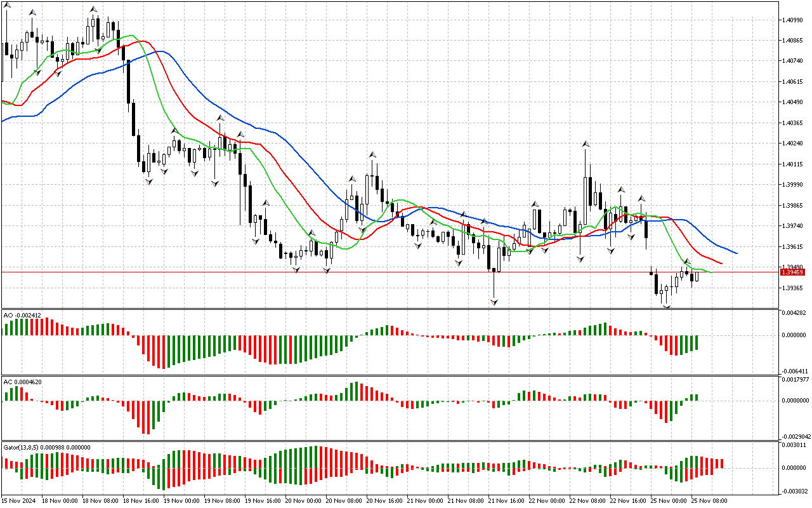Click price level 1.40740 on the scale
This screenshot has height=508, width=812.
(794, 61)
